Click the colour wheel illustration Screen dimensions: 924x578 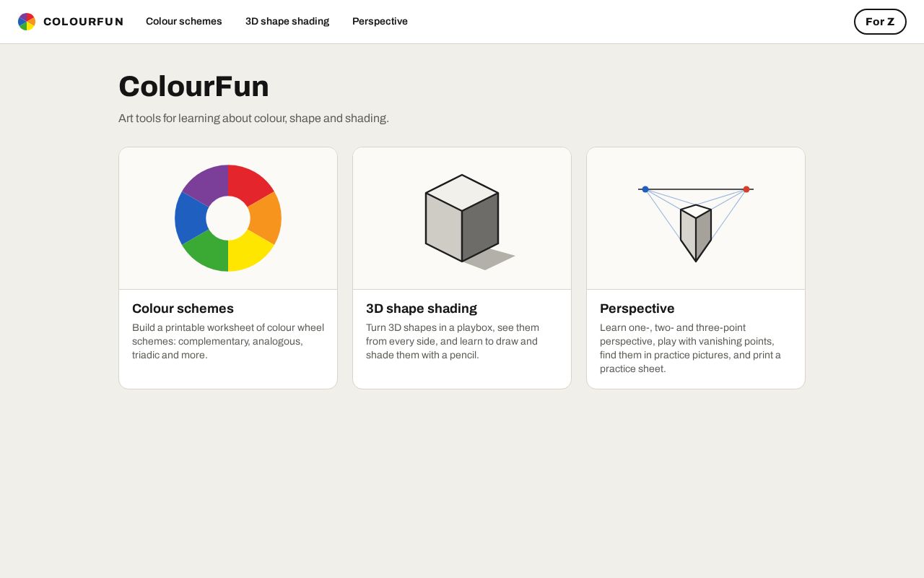[x=228, y=218]
